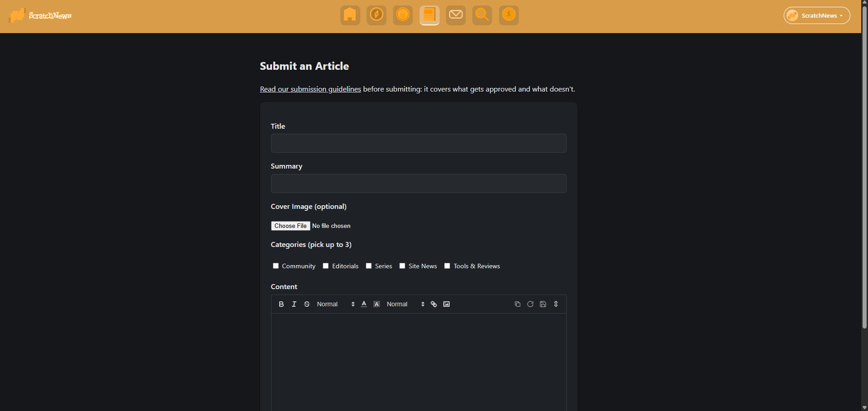Open the dollar coin icon
868x411 pixels.
tap(509, 15)
